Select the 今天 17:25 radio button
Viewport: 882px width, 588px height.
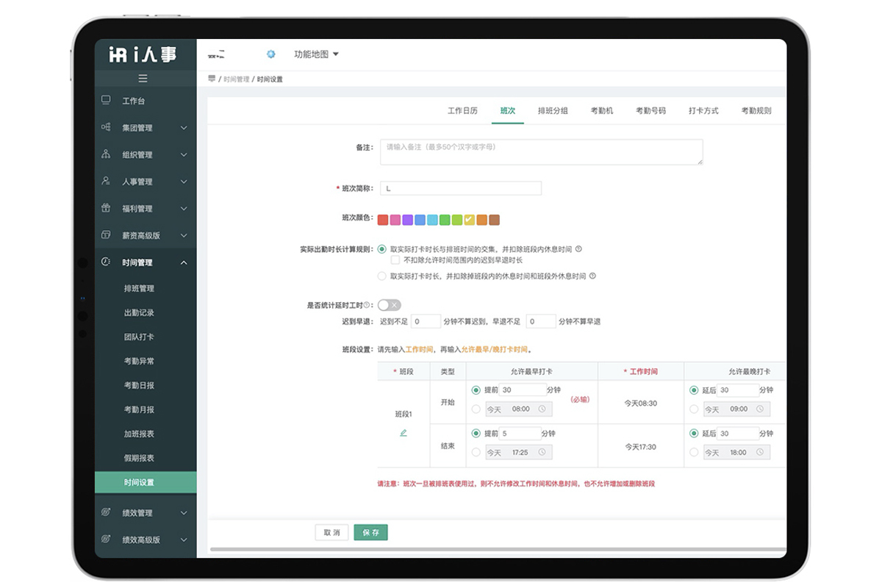[476, 452]
